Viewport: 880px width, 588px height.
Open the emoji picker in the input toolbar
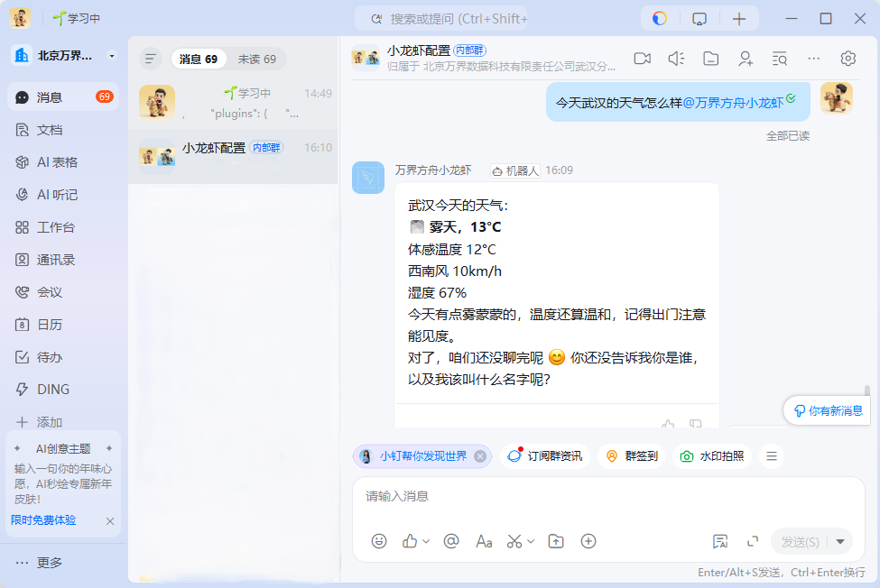pyautogui.click(x=379, y=541)
